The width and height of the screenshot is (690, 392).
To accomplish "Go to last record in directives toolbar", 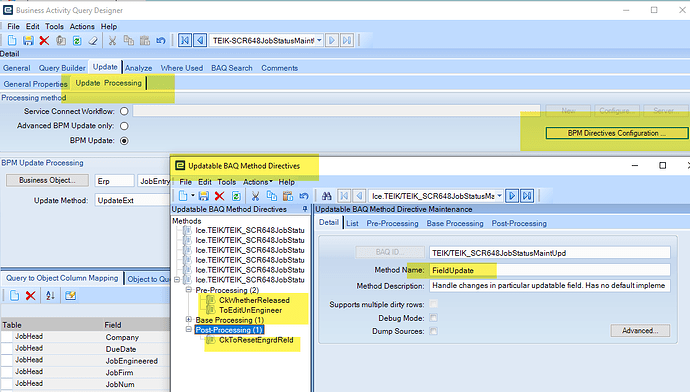I will tap(527, 196).
